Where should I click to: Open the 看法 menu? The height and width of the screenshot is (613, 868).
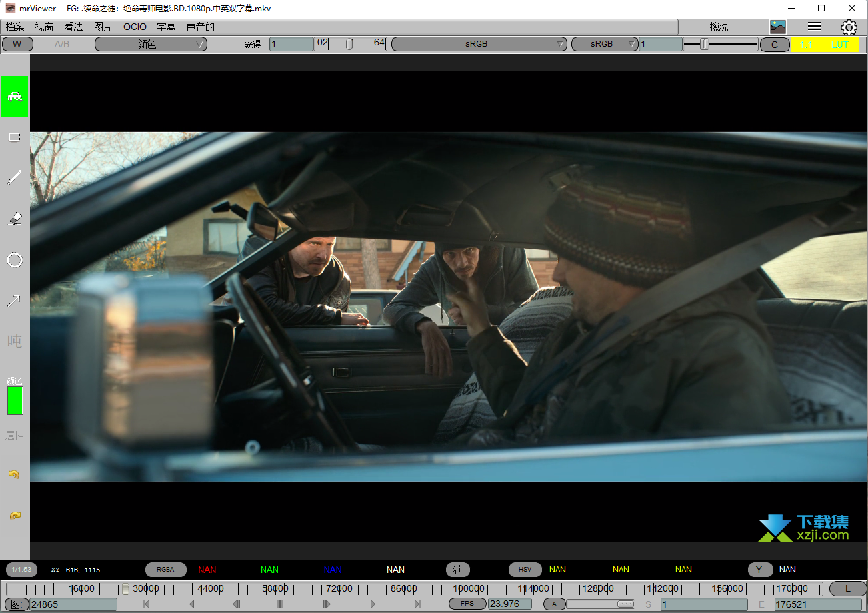click(73, 27)
